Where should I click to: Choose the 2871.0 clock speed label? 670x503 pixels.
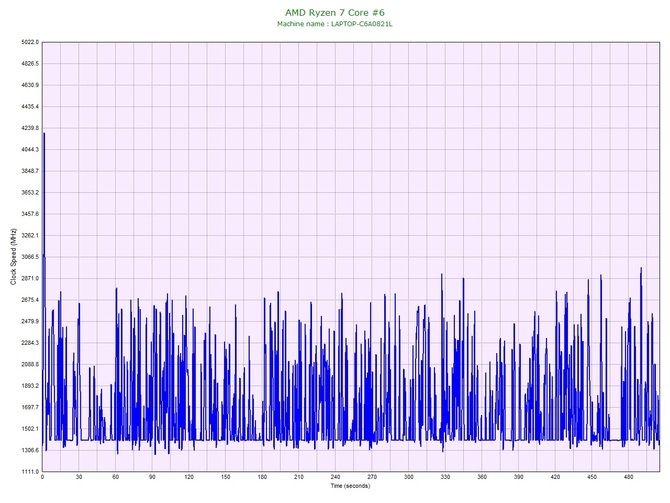[30, 278]
